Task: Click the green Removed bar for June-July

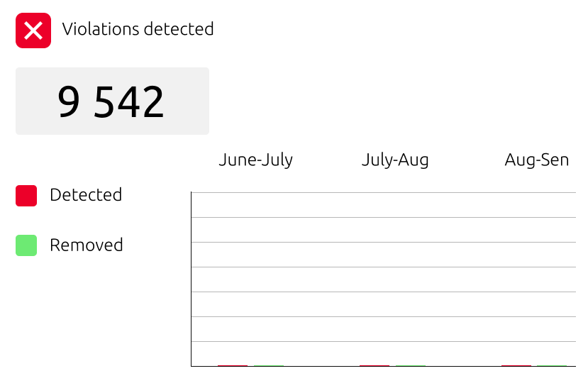Action: click(269, 365)
